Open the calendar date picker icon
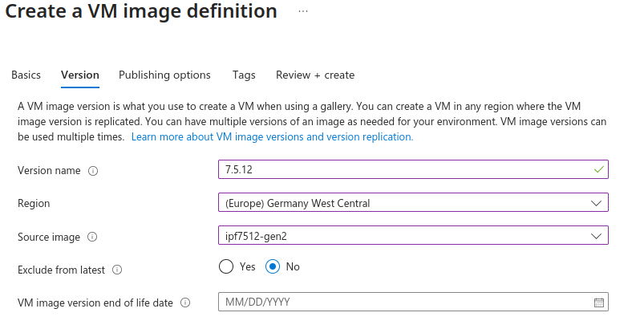The height and width of the screenshot is (333, 644). point(598,303)
